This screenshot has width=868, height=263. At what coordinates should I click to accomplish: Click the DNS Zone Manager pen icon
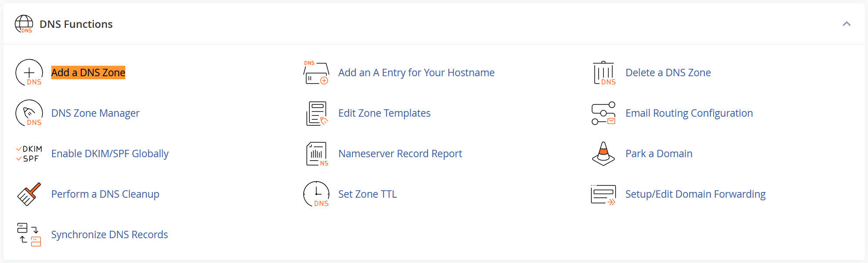point(29,113)
